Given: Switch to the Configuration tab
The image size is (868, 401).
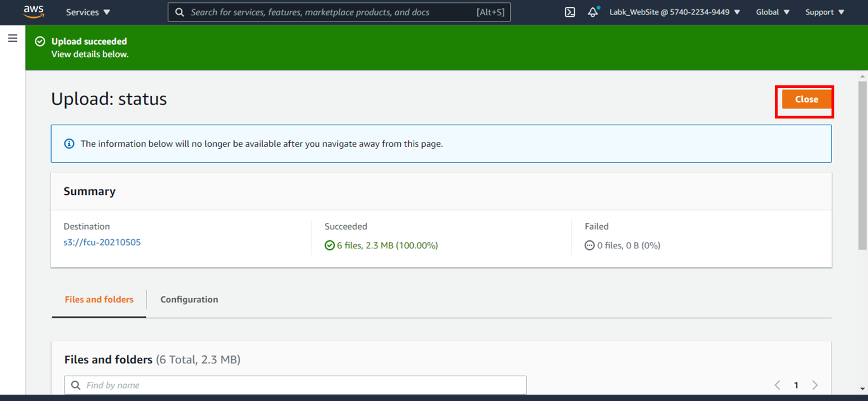Looking at the screenshot, I should point(189,299).
